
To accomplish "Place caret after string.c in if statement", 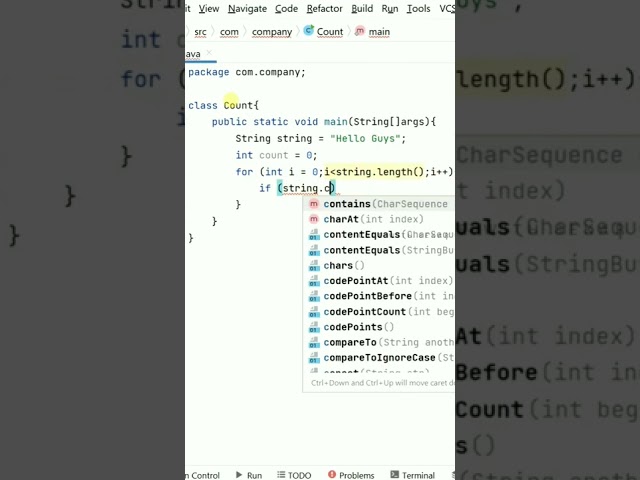I will tap(331, 188).
